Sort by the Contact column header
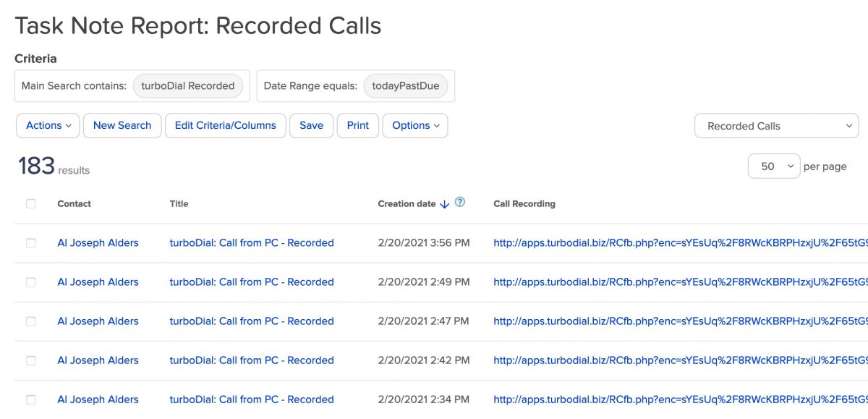 pyautogui.click(x=75, y=204)
